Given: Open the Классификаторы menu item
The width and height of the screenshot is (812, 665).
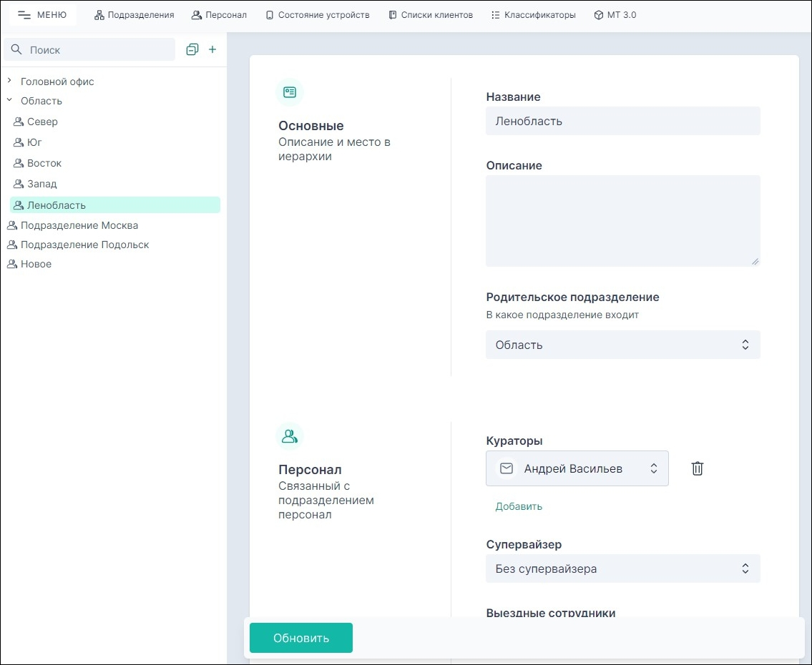Looking at the screenshot, I should (534, 14).
